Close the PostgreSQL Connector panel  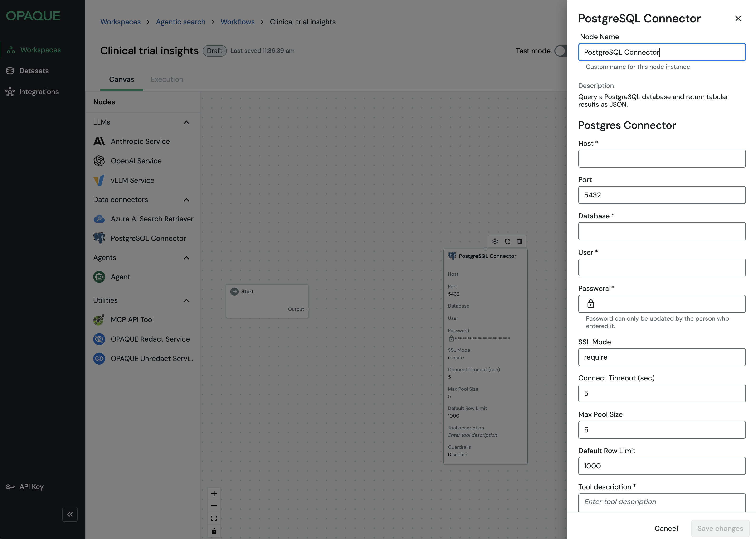pyautogui.click(x=738, y=19)
